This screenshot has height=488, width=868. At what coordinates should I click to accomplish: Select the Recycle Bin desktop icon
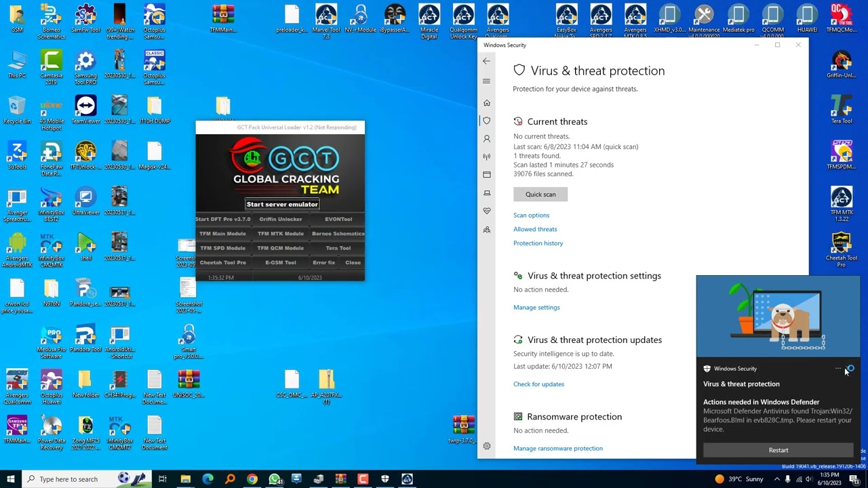[17, 110]
